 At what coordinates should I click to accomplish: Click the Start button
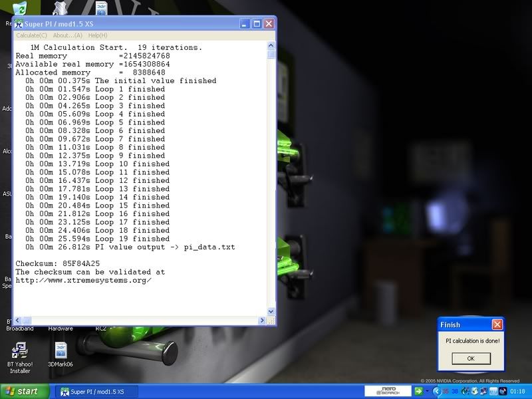pos(25,392)
